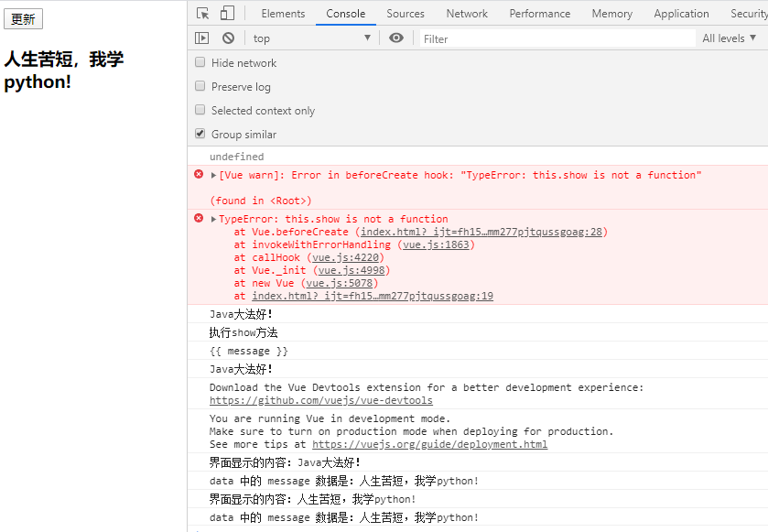Clear the console with the block icon
The image size is (768, 532).
(x=228, y=38)
